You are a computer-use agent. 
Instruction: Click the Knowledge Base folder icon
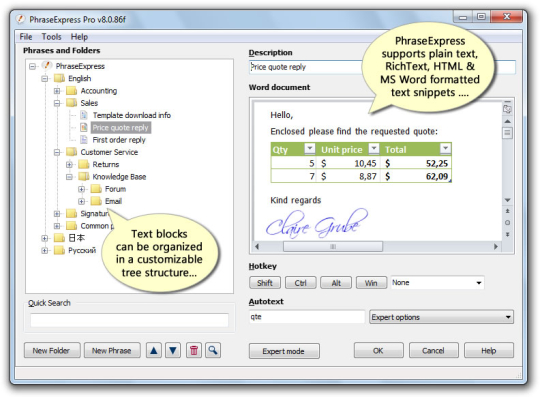click(x=84, y=177)
